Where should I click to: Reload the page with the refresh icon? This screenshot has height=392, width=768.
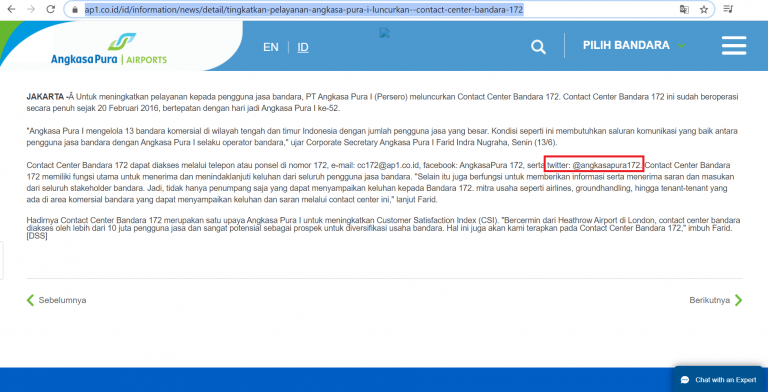coord(50,9)
